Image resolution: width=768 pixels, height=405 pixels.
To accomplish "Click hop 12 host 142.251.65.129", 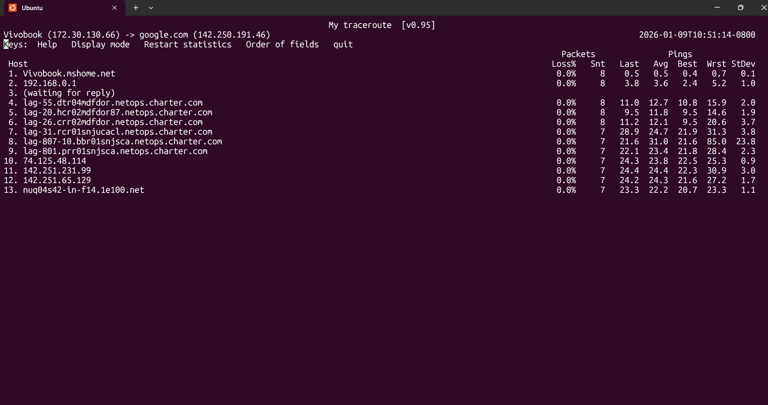I will [x=57, y=180].
